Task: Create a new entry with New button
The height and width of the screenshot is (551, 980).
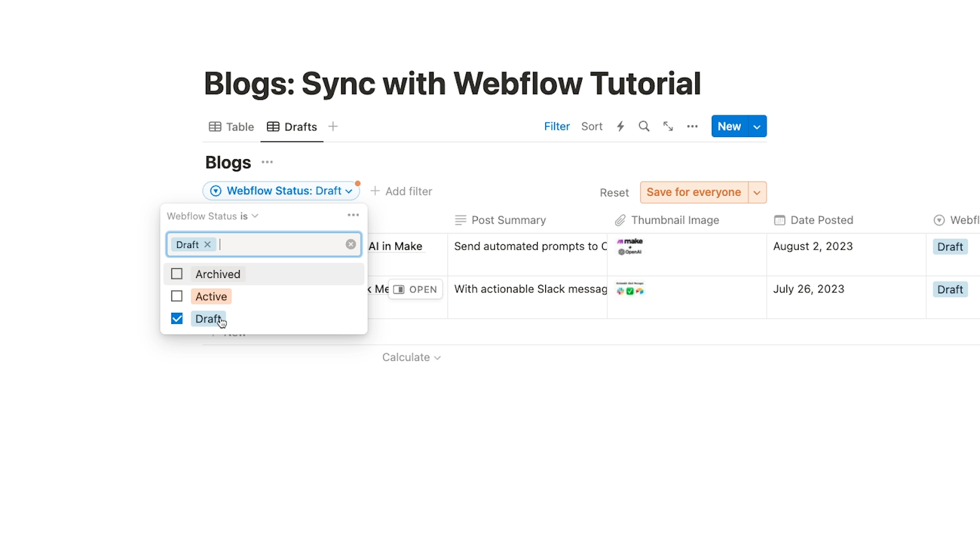Action: pos(729,126)
